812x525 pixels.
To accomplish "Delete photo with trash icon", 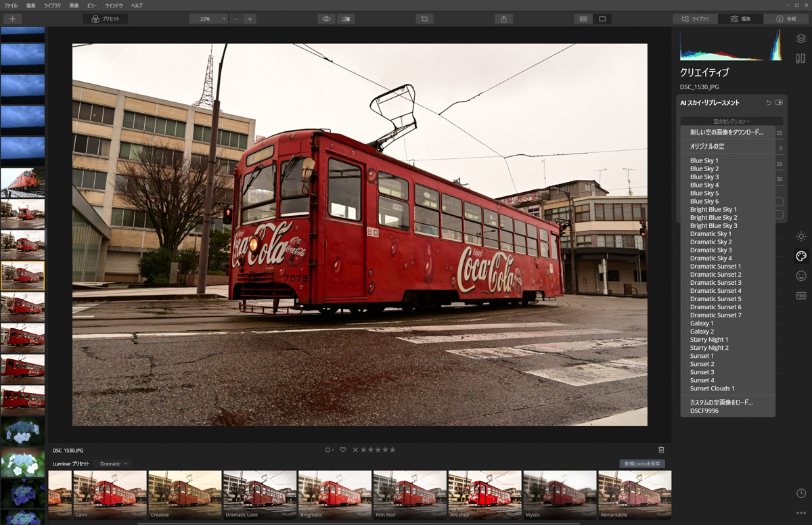I will (661, 450).
